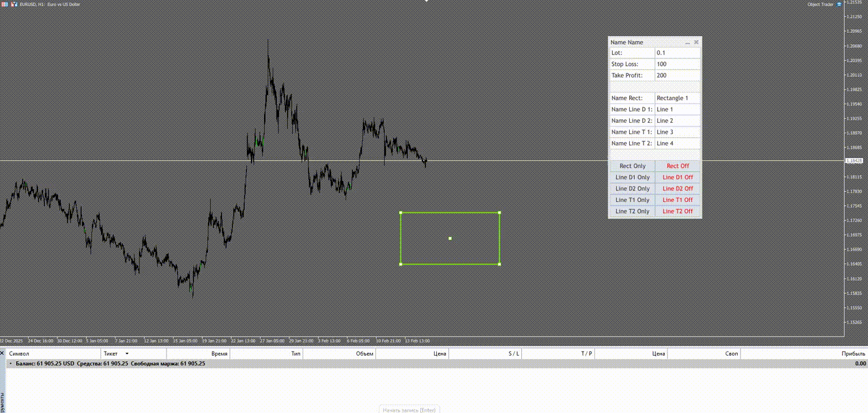Hit the Line T2 Only button
The width and height of the screenshot is (868, 413).
click(633, 211)
